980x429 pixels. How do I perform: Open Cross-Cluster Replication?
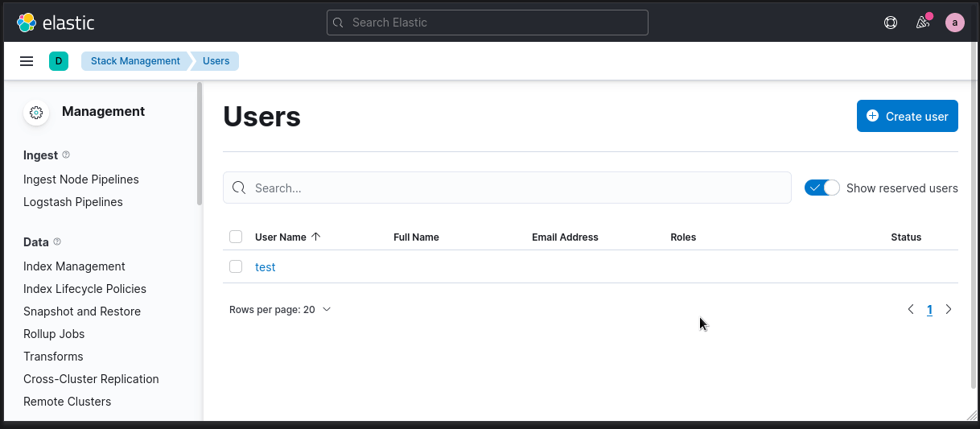pos(91,379)
